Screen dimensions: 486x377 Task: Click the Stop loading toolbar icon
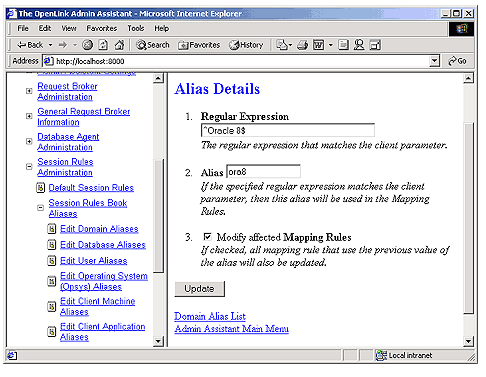[87, 45]
